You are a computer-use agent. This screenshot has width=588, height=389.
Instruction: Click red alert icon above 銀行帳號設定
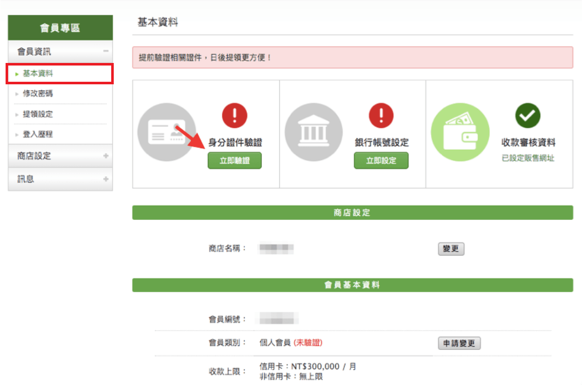coord(381,116)
